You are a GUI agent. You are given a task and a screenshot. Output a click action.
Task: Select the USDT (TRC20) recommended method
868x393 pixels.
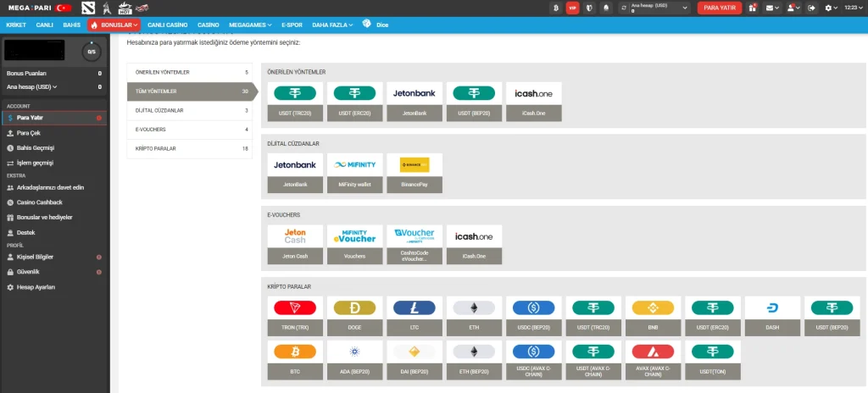[294, 102]
